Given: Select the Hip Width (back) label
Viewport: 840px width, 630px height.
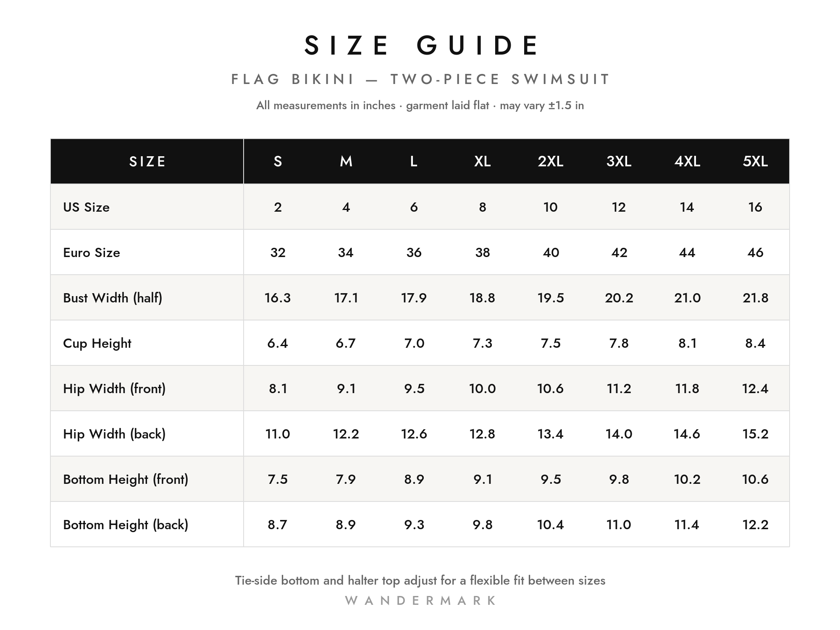Looking at the screenshot, I should coord(114,434).
